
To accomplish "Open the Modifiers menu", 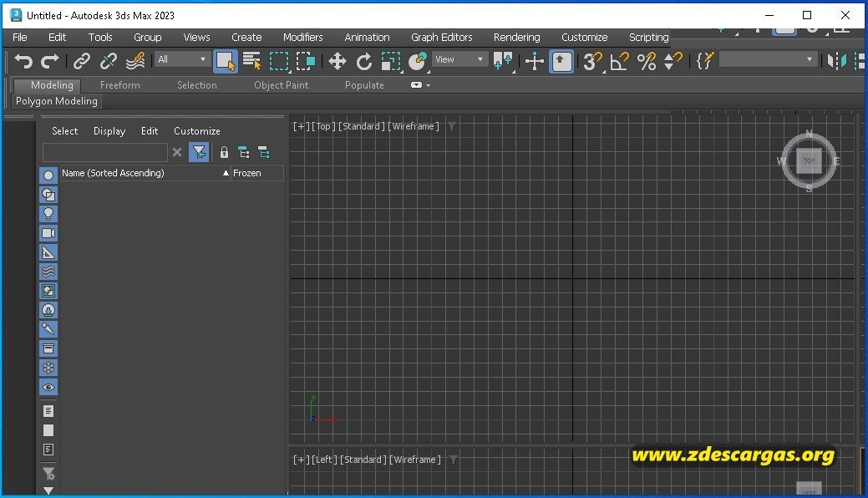I will click(302, 37).
